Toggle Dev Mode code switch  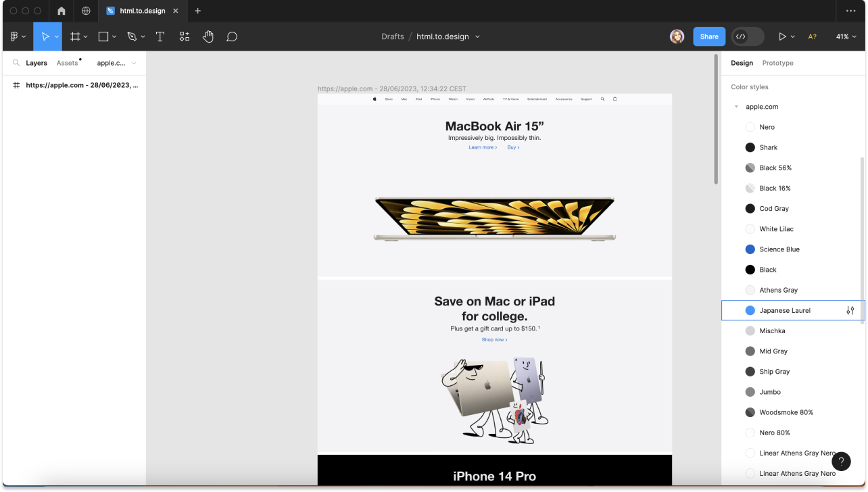(x=748, y=36)
